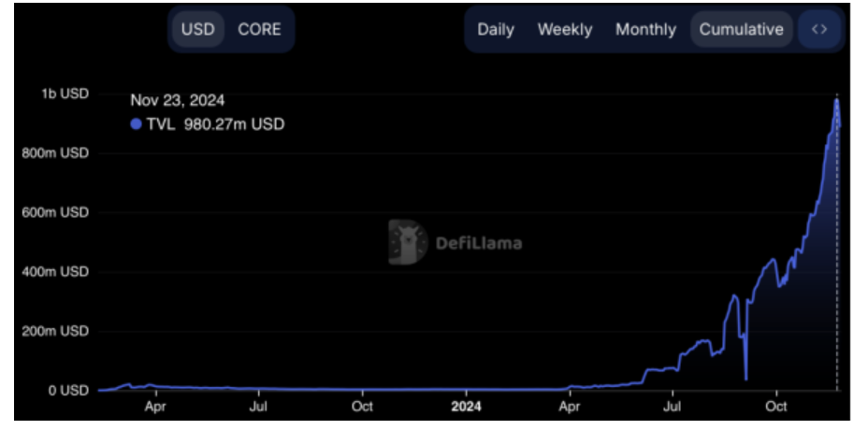Click the 2024 year label on time axis
868x430 pixels.
(466, 407)
